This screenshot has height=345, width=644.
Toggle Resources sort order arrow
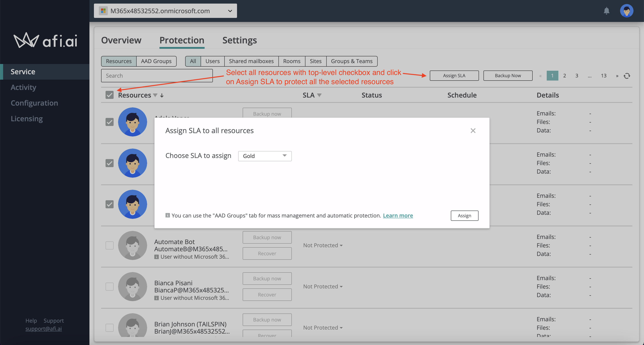click(162, 95)
